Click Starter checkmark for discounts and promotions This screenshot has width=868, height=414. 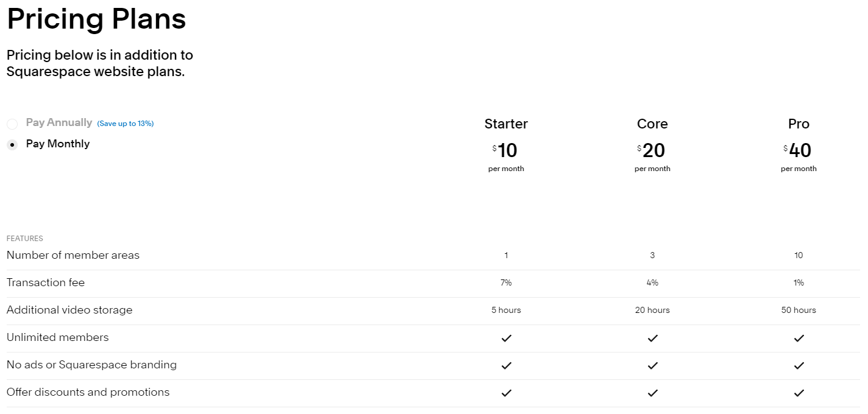506,393
